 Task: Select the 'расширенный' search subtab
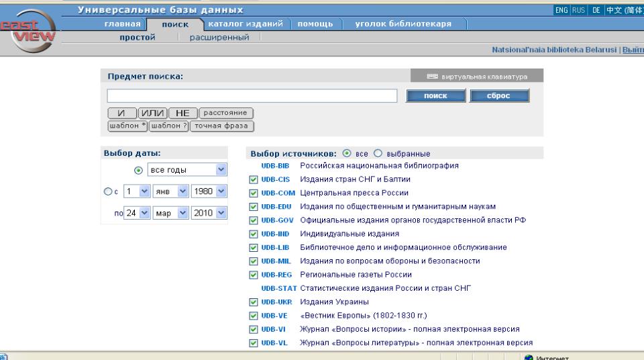pyautogui.click(x=219, y=38)
